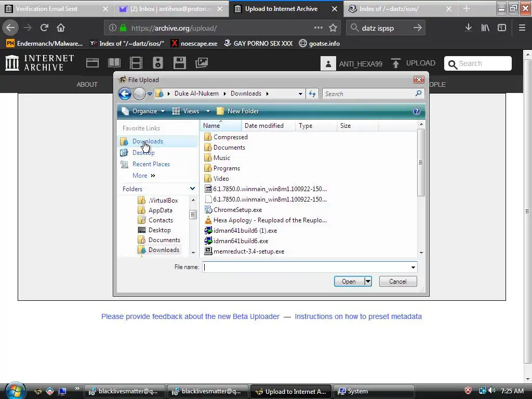This screenshot has width=532, height=399.
Task: Click the back arrow in File Upload dialog
Action: tap(125, 94)
